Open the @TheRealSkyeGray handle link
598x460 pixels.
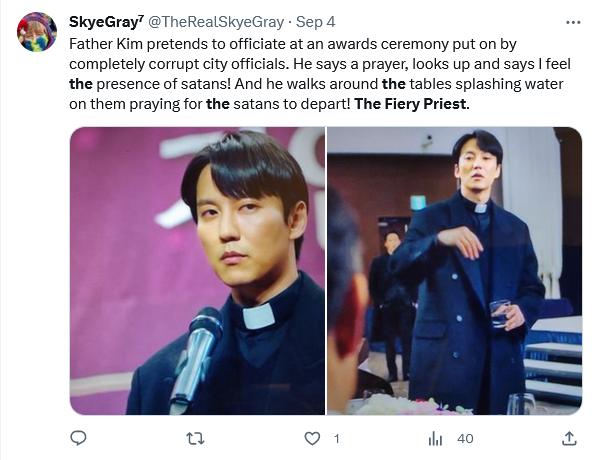click(216, 22)
